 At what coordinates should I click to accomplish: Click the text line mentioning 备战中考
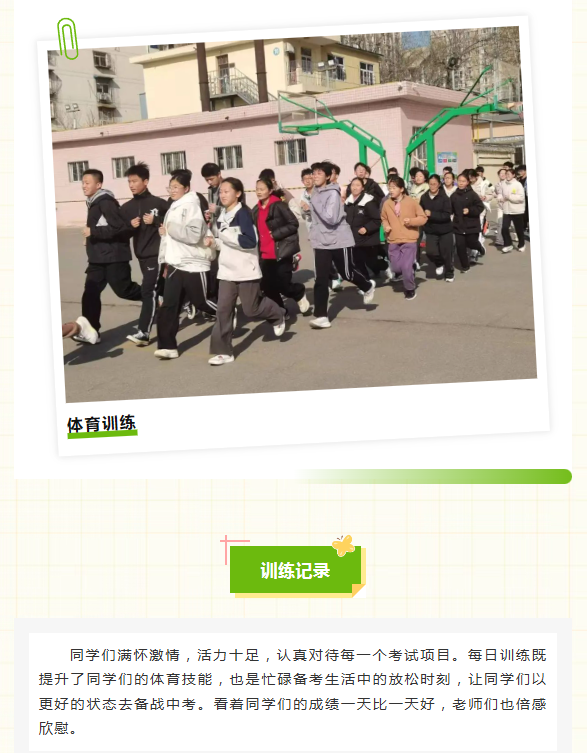[293, 704]
